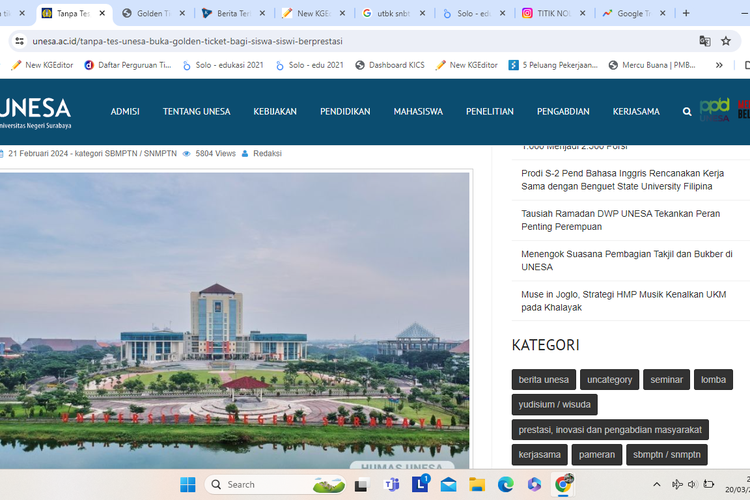Image resolution: width=750 pixels, height=500 pixels.
Task: Click the site search magnifier icon
Action: point(687,112)
